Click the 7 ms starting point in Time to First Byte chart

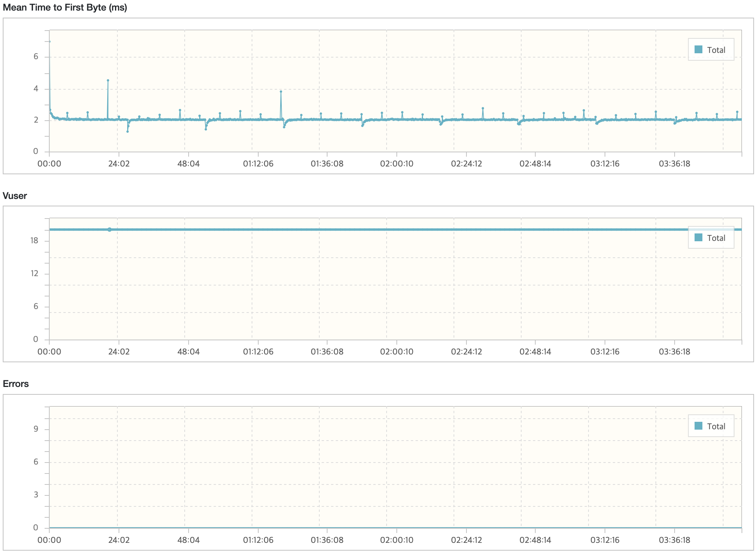(50, 42)
